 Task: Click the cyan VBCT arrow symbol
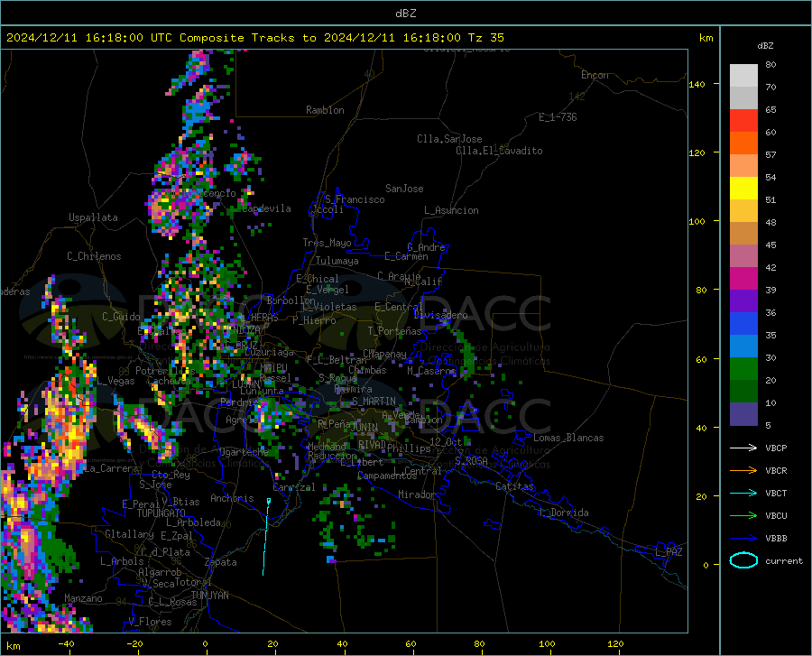pyautogui.click(x=743, y=493)
